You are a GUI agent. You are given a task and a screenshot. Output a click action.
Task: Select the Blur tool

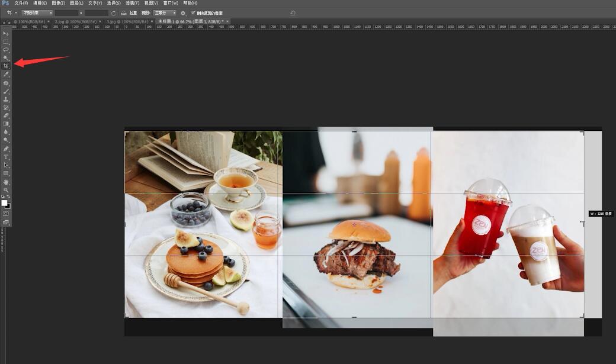(x=6, y=132)
